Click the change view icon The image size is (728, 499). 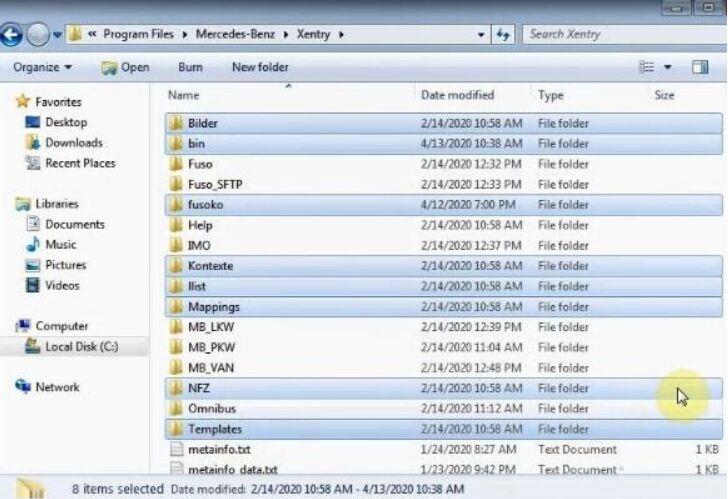pos(647,67)
